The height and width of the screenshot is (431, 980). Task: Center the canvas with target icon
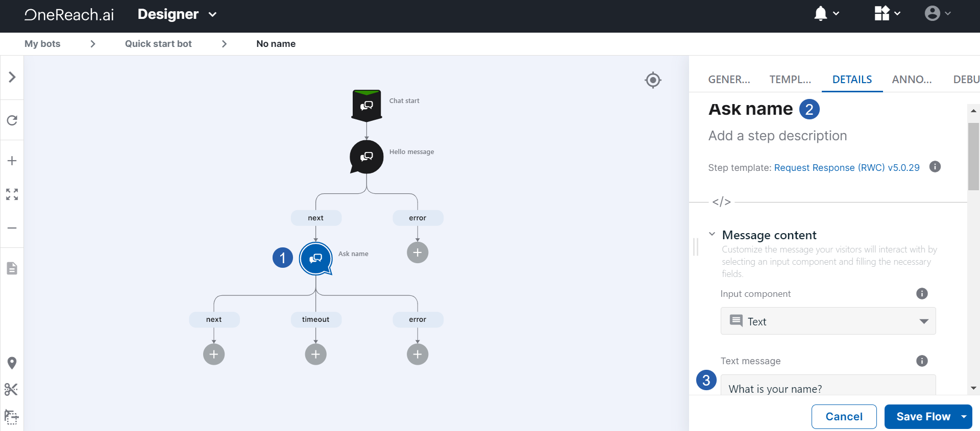pos(653,80)
